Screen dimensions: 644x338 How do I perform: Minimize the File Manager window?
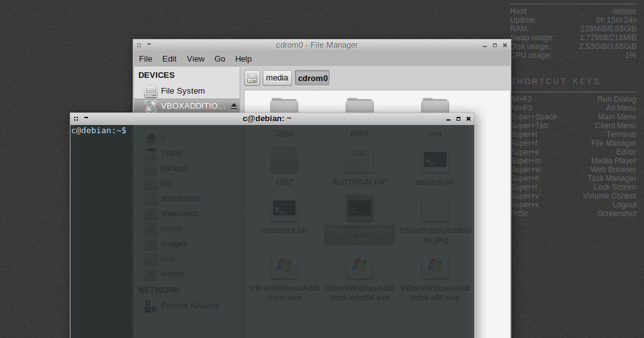click(485, 45)
